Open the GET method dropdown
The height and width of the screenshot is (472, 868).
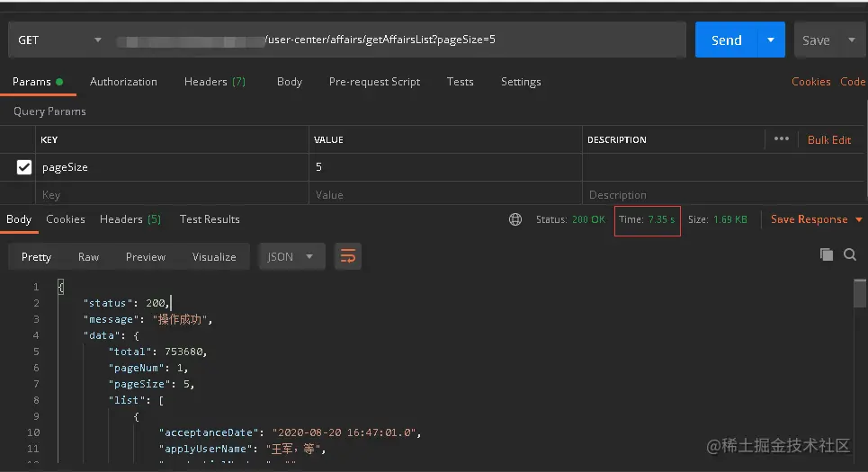pos(58,40)
